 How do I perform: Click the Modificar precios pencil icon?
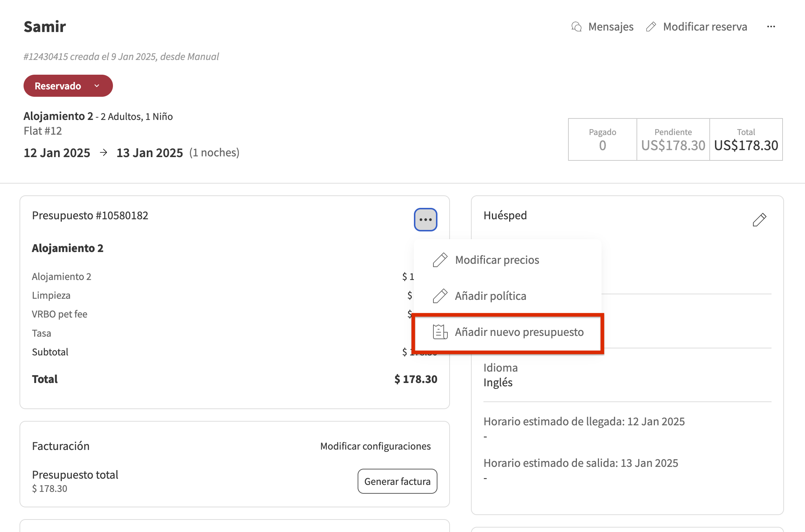click(x=439, y=259)
